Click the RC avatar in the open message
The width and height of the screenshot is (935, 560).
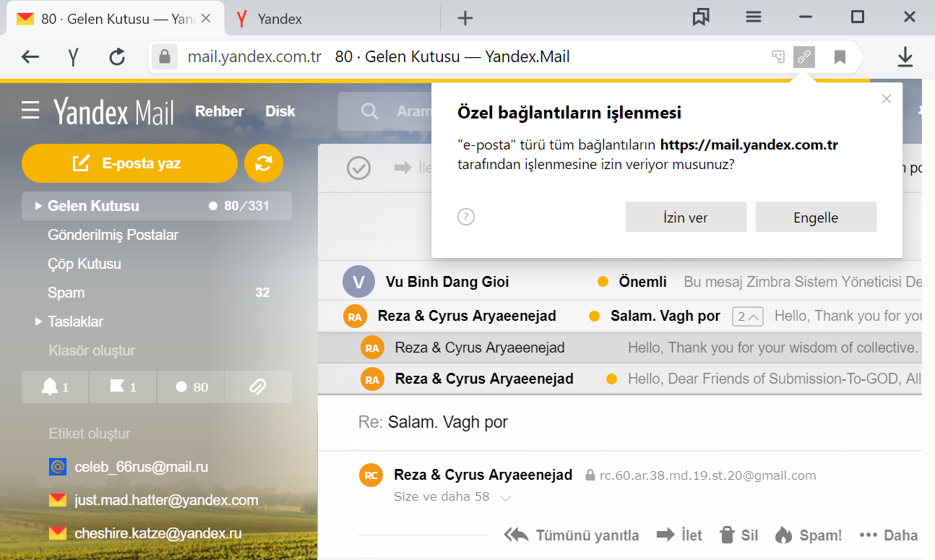371,475
